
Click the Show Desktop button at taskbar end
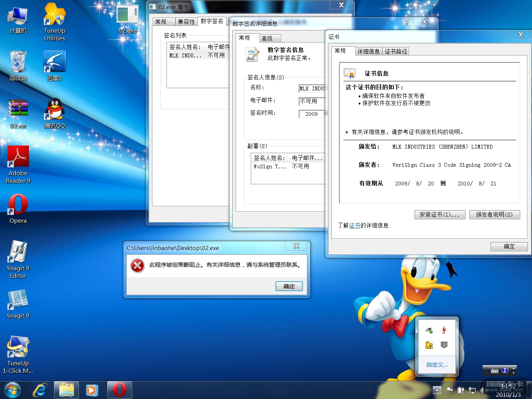pos(529,390)
